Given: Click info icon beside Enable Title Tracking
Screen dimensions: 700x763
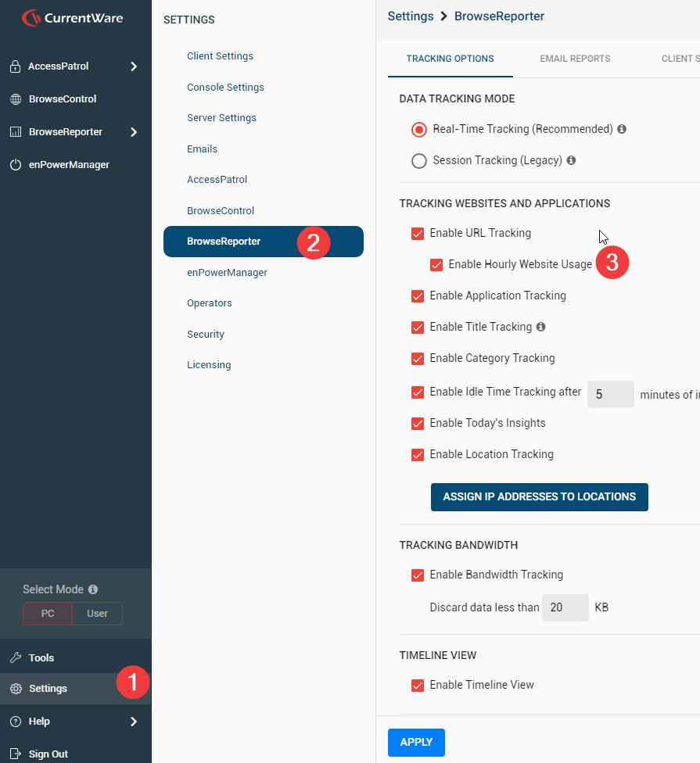Looking at the screenshot, I should (x=540, y=327).
